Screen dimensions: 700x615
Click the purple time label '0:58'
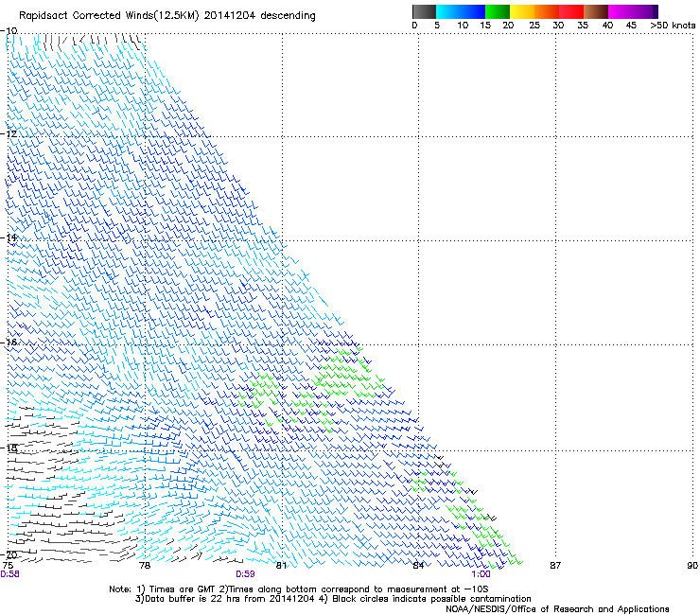click(x=9, y=574)
